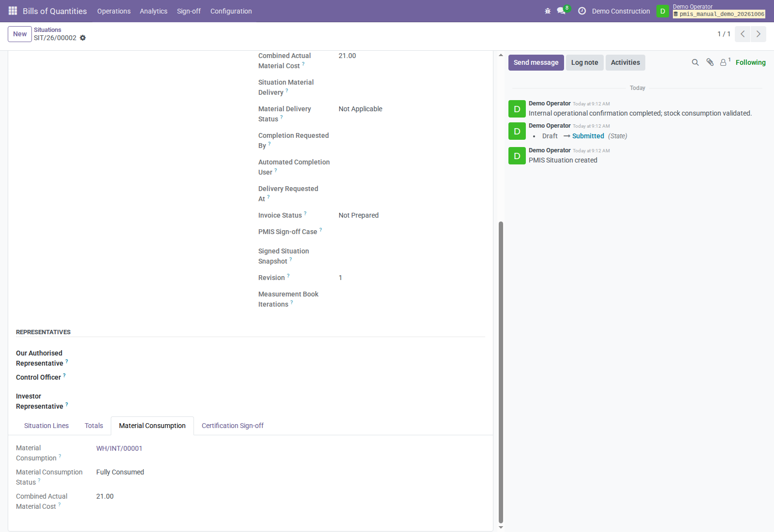The width and height of the screenshot is (774, 532).
Task: Click the Send message button
Action: (536, 62)
